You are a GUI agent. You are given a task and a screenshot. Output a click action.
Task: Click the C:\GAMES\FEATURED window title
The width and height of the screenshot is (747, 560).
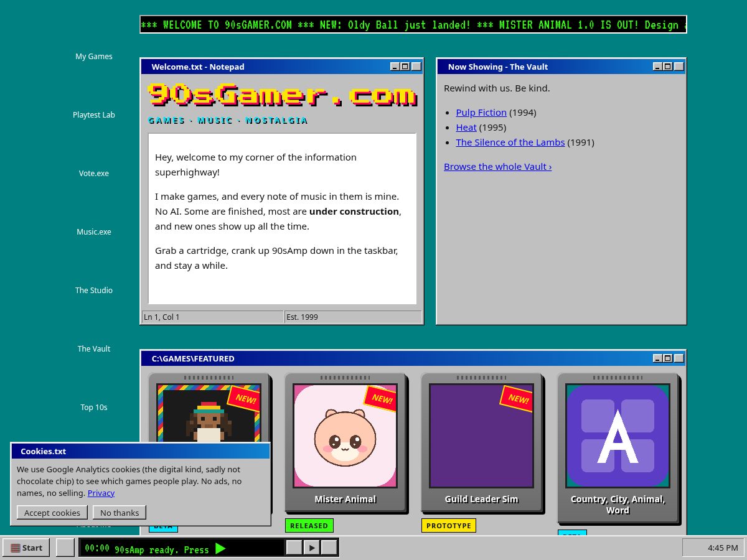click(x=193, y=358)
